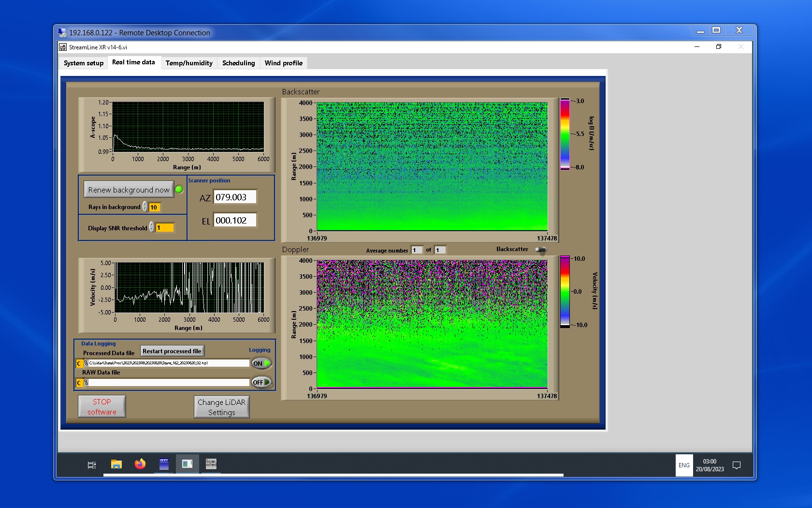
Task: Click the RAW data file path browse icon
Action: point(86,383)
